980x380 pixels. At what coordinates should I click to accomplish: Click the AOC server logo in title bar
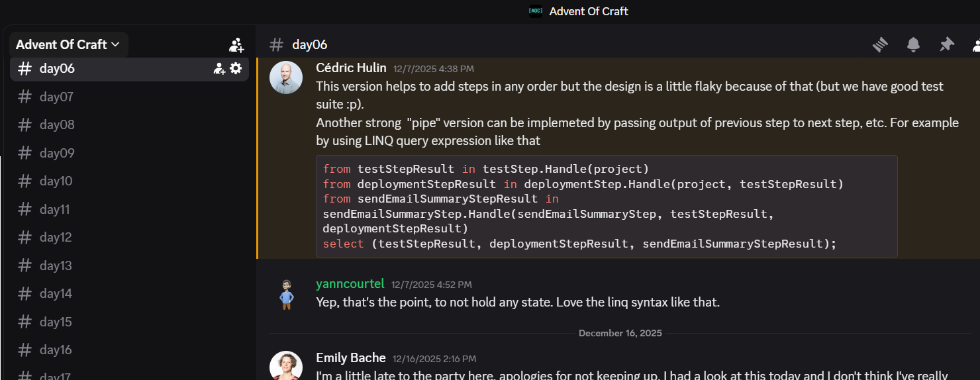536,11
